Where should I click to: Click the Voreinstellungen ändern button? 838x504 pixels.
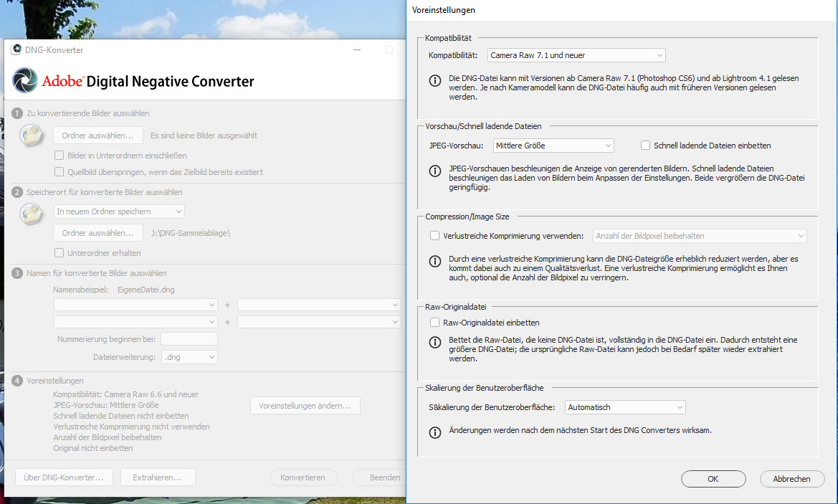[x=305, y=406]
